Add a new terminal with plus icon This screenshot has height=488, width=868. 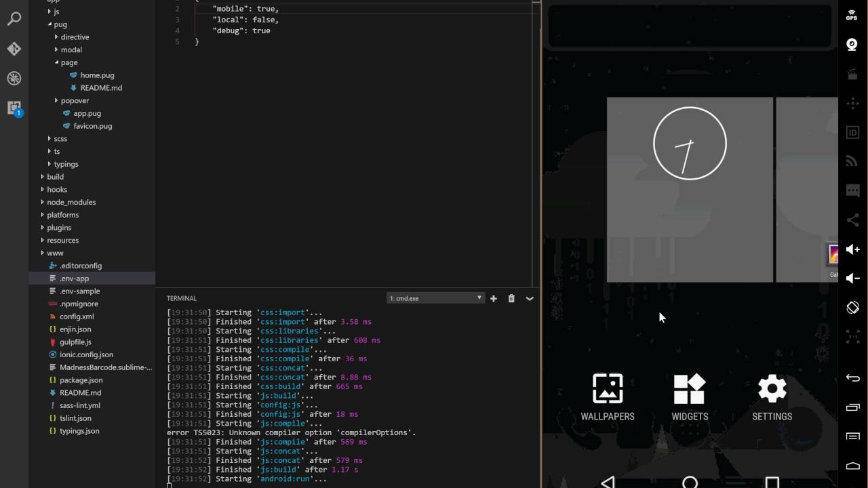[x=494, y=298]
